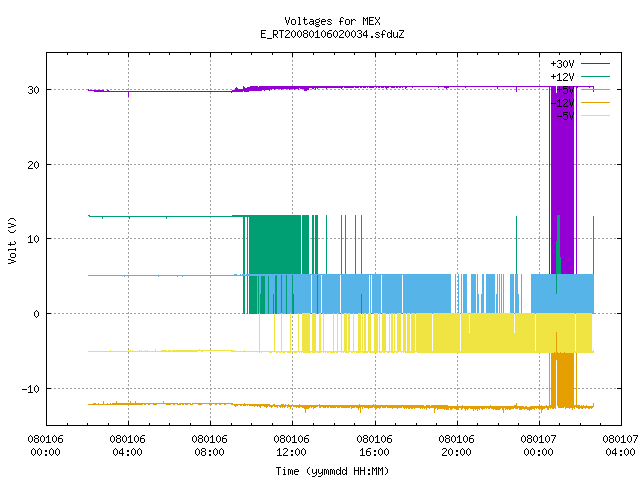This screenshot has width=640, height=480.
Task: Click the y-axis tick label -10
Action: click(31, 389)
